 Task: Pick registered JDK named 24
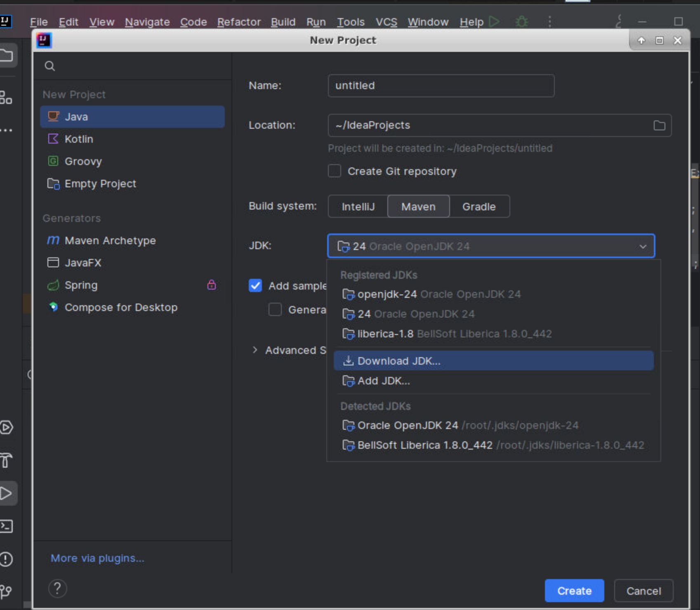coord(493,314)
